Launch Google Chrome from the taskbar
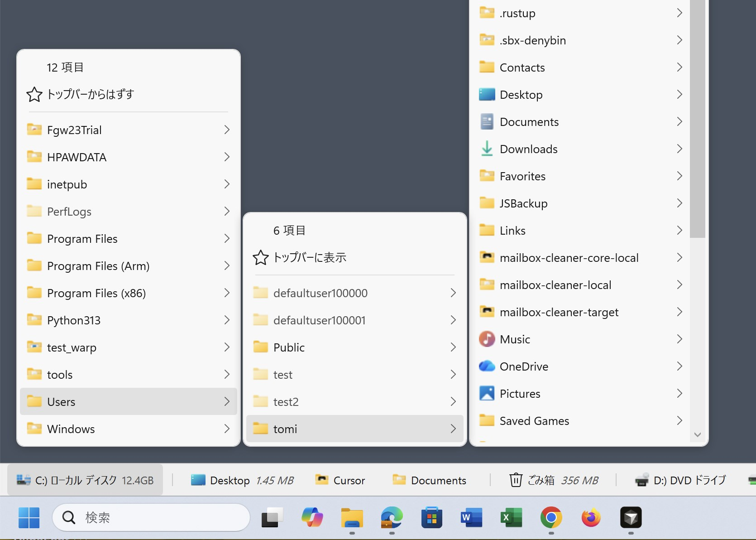 (551, 517)
